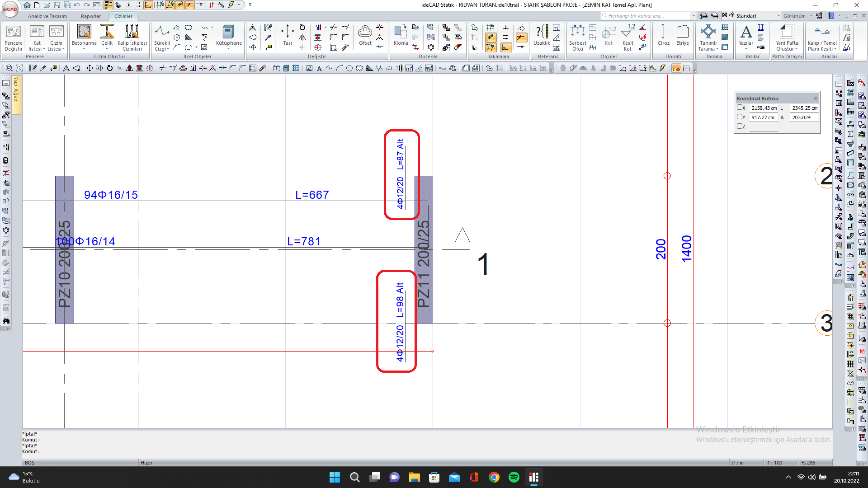Open the weather widget showing 15°C
868x488 pixels.
click(25, 477)
